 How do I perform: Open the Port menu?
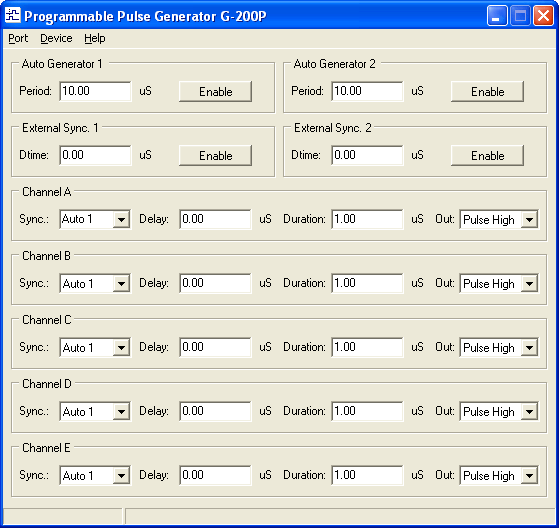coord(18,38)
